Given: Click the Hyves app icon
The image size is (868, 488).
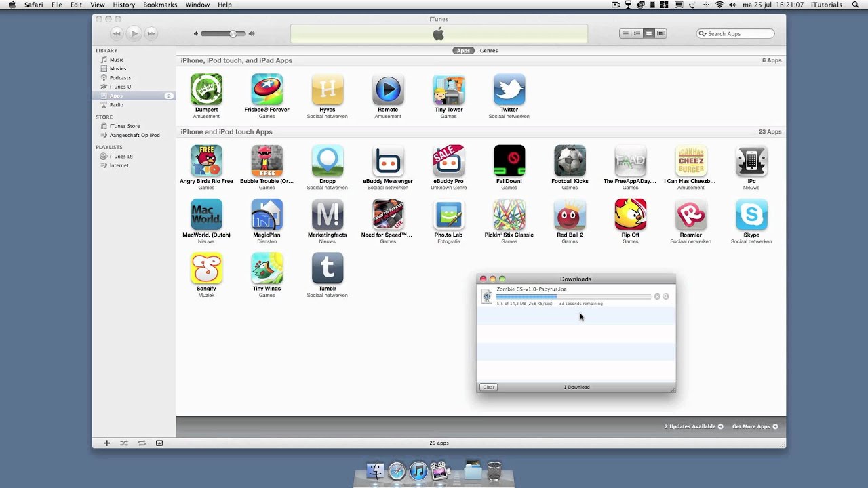Looking at the screenshot, I should [328, 89].
